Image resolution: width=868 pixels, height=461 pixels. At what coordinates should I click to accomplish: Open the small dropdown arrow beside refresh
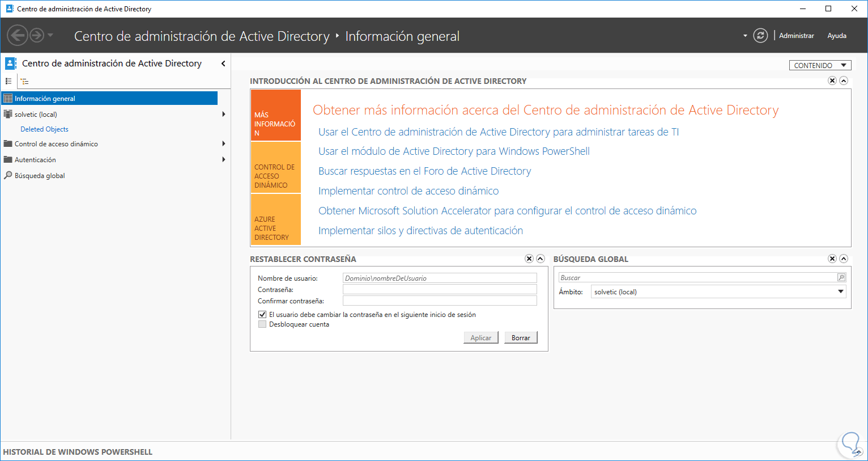pos(745,36)
